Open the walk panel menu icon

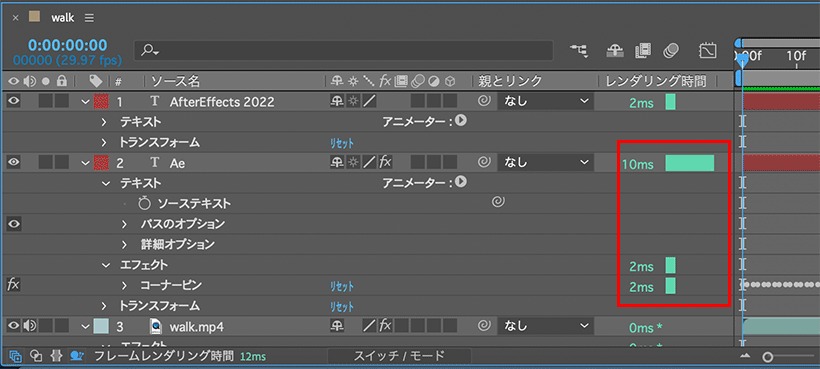click(89, 18)
